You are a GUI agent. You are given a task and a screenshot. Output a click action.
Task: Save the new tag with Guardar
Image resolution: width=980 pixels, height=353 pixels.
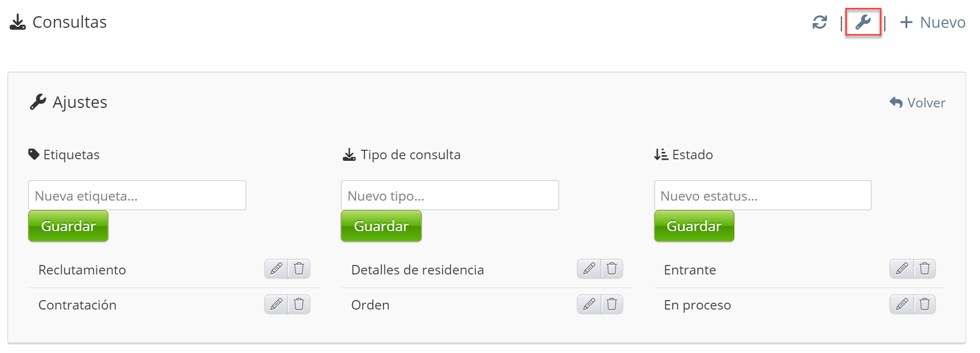tap(68, 226)
